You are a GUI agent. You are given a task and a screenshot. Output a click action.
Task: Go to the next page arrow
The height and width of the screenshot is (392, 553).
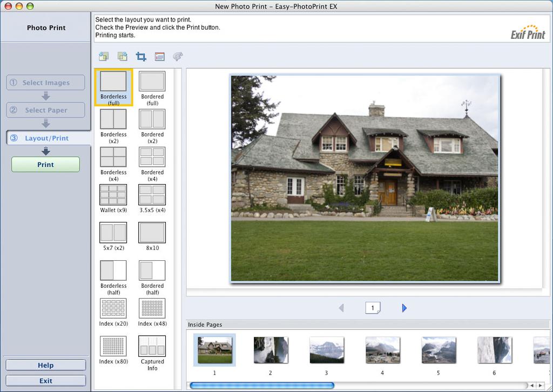pos(404,308)
